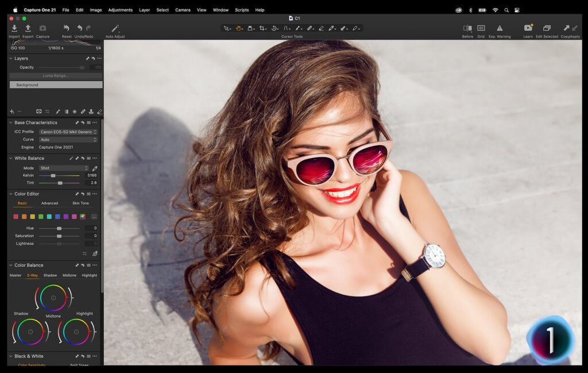Click the Undo arrow icon
Image resolution: width=588 pixels, height=373 pixels.
[x=79, y=28]
